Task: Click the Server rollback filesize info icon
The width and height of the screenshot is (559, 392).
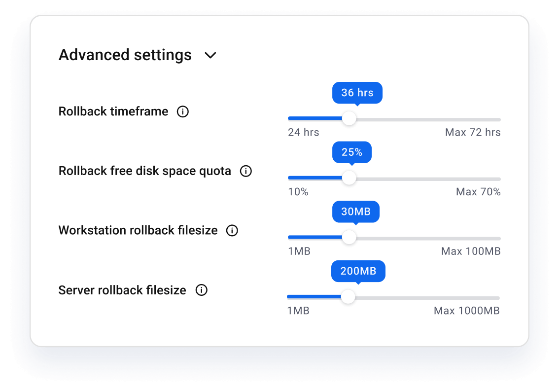Action: tap(201, 290)
